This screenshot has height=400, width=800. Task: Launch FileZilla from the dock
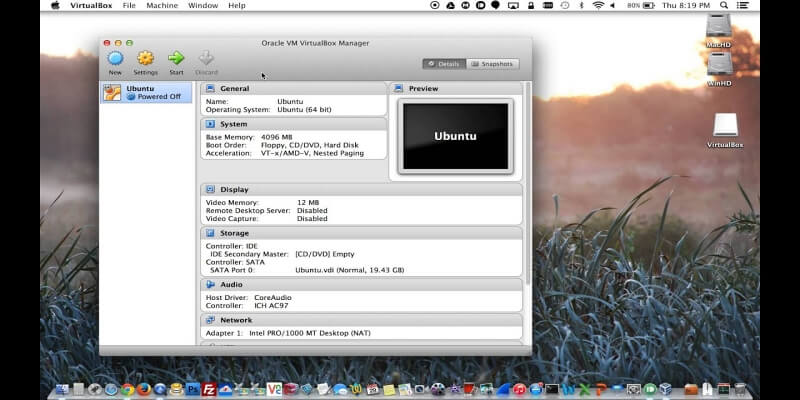pos(209,390)
